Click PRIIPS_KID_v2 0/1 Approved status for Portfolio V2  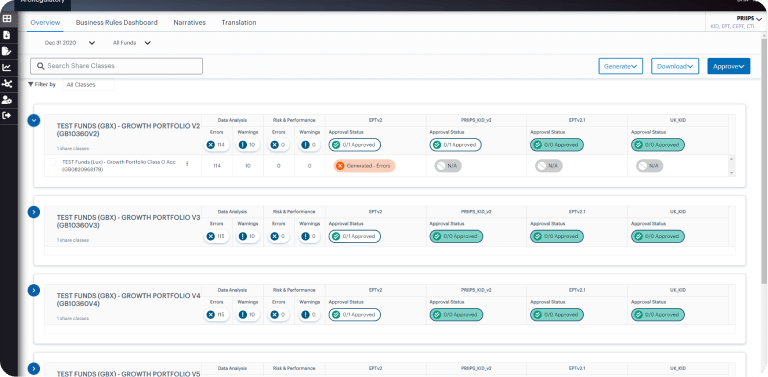coord(456,145)
